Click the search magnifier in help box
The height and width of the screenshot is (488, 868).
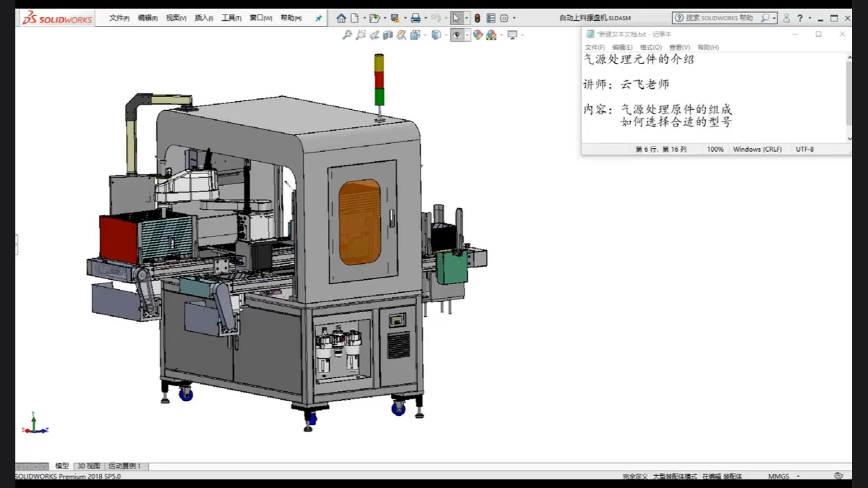[765, 18]
